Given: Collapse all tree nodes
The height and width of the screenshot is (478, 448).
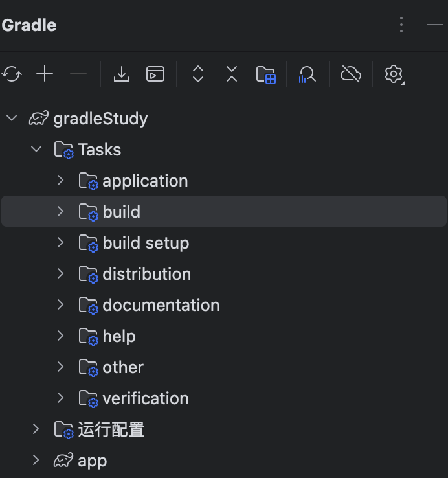Looking at the screenshot, I should click(x=232, y=74).
